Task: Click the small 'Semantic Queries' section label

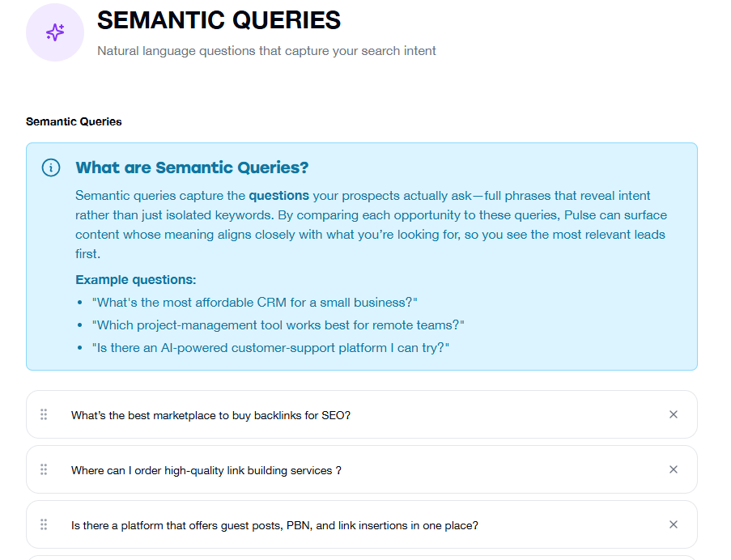Action: click(74, 121)
